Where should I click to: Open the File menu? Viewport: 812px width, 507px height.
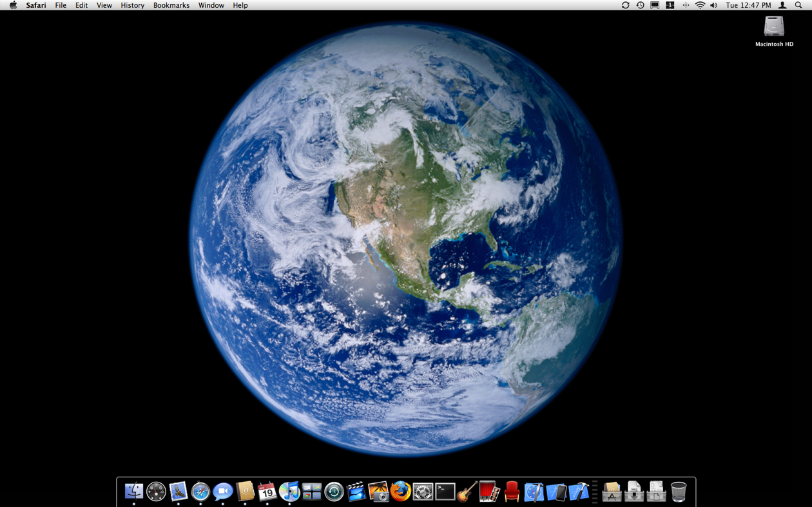coord(61,5)
